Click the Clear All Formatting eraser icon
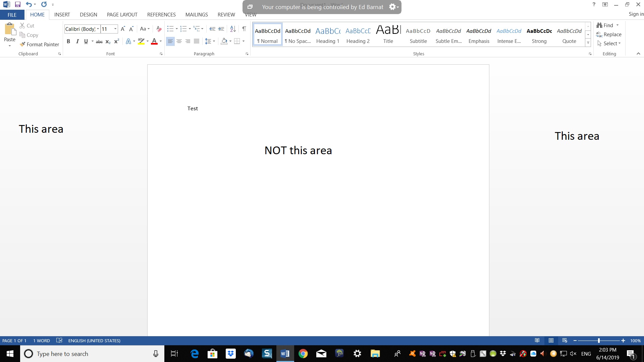The height and width of the screenshot is (362, 644). click(159, 29)
